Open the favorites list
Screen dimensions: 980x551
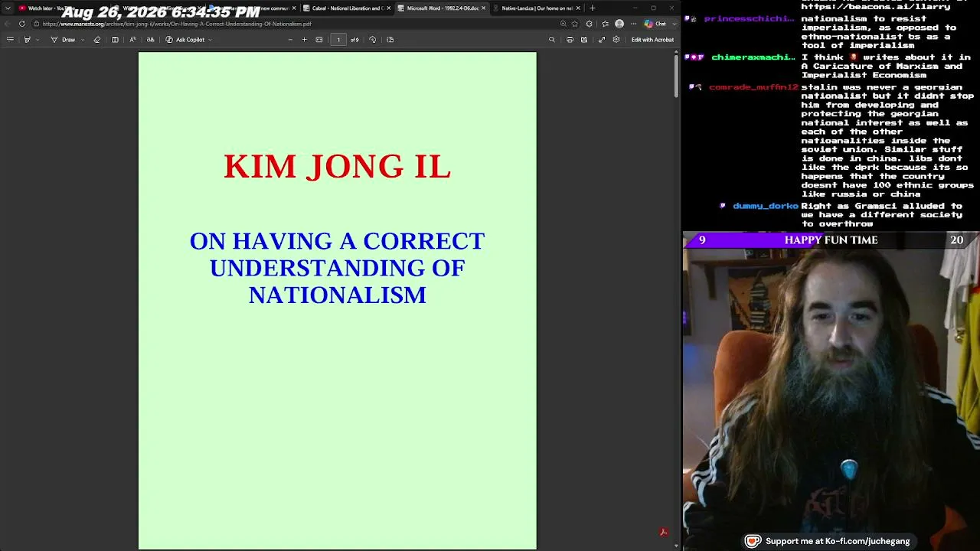605,24
